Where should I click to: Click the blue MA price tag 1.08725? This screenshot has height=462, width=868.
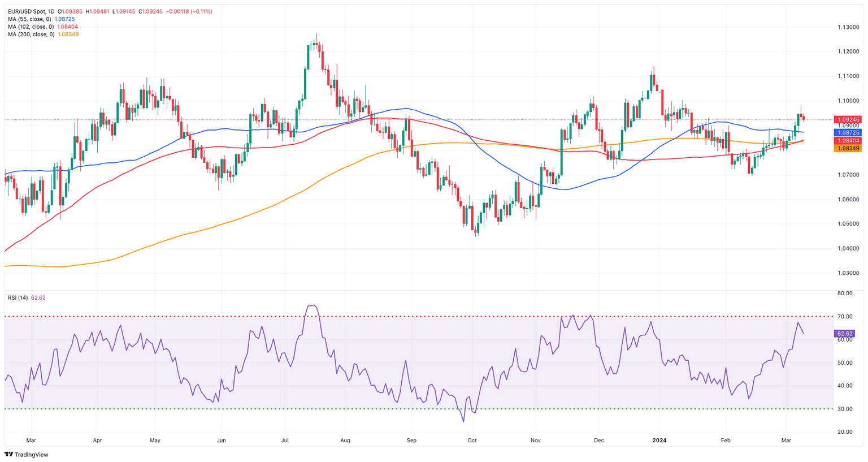click(x=848, y=132)
